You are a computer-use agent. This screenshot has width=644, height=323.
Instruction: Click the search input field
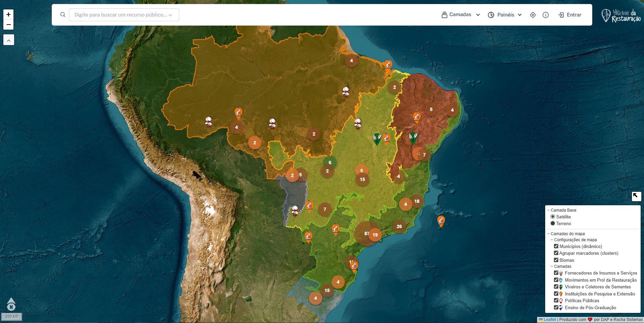[x=121, y=14]
